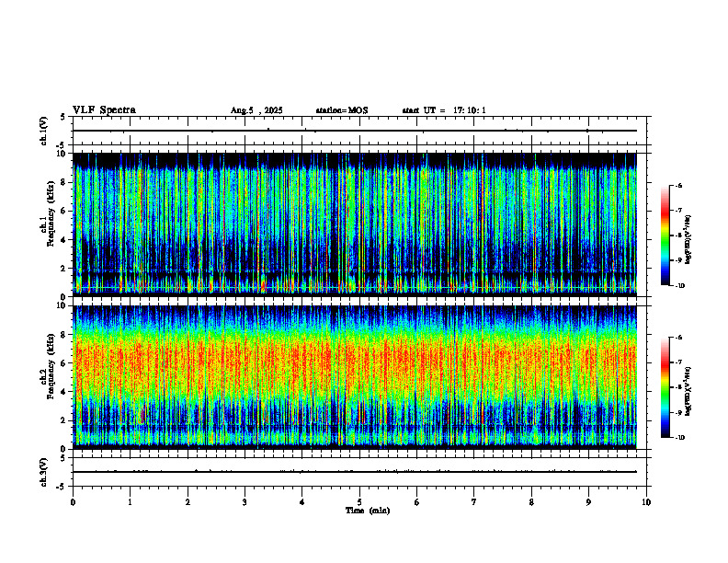Click the "5" tick on the time axis
728x563 pixels.
coord(359,502)
